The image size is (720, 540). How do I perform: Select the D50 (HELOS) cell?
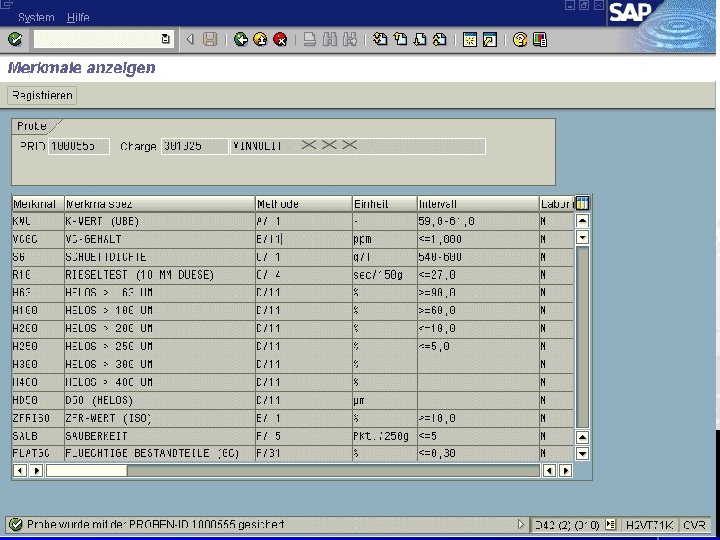pyautogui.click(x=159, y=400)
